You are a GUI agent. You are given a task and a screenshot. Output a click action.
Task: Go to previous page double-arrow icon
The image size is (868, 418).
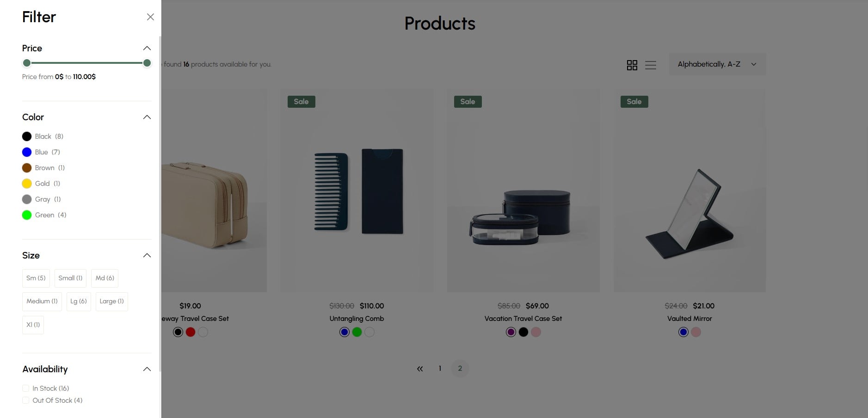pyautogui.click(x=420, y=369)
